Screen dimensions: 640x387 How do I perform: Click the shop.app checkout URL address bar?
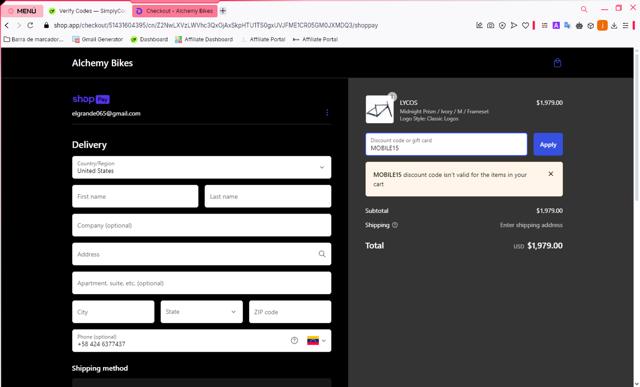(216, 25)
